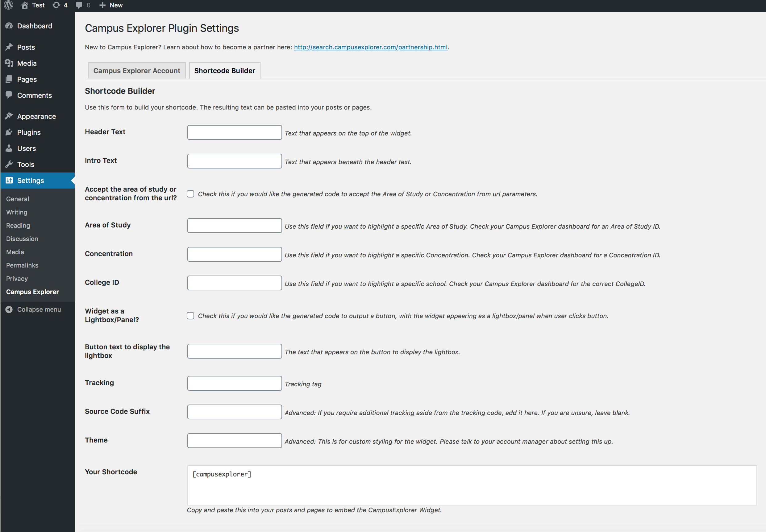Click the Collapse menu arrow icon
The width and height of the screenshot is (766, 532).
coord(9,309)
